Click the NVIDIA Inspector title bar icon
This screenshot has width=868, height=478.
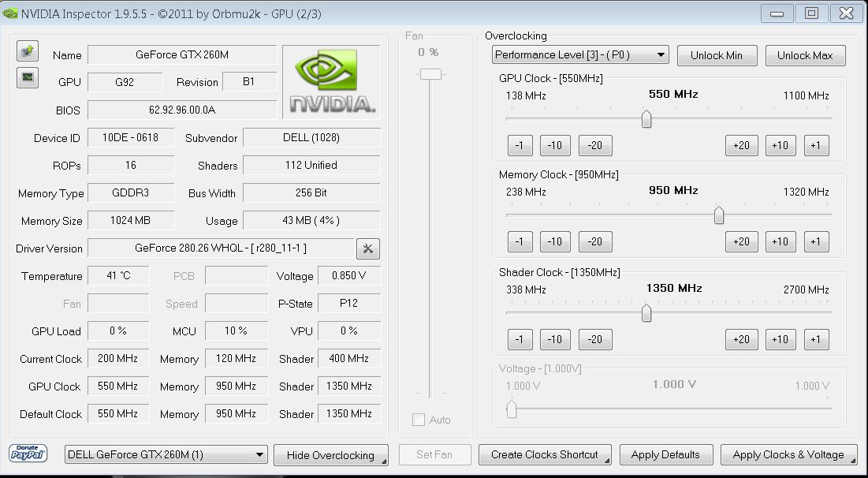(x=10, y=13)
